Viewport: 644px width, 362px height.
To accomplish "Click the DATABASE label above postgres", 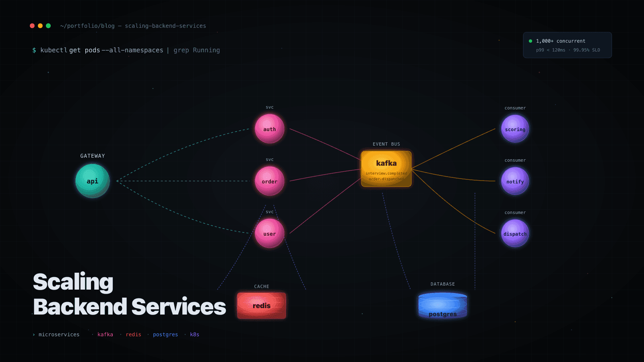I will (443, 284).
